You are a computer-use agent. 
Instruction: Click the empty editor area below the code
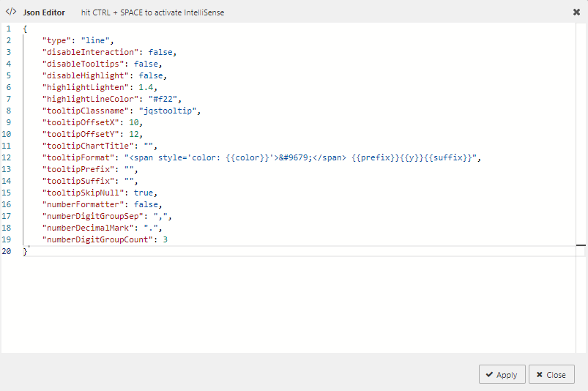pos(293,308)
